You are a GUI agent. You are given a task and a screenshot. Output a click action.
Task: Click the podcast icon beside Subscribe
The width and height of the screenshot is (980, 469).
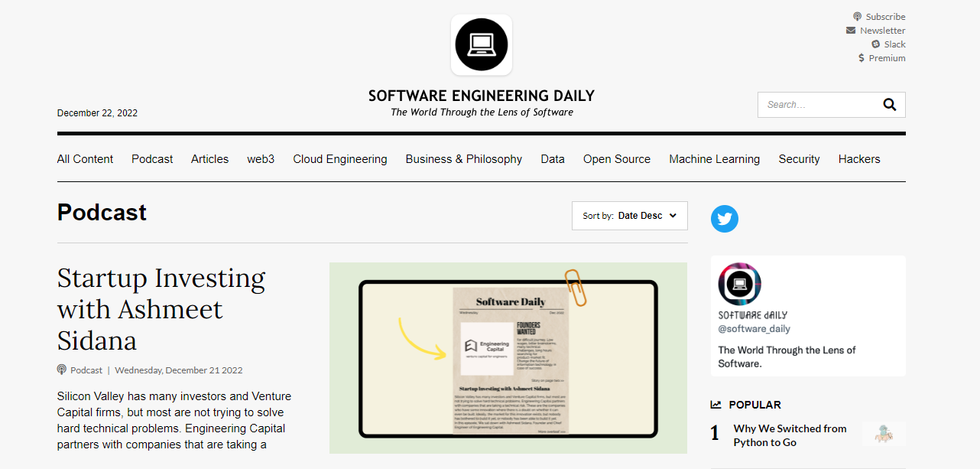pos(858,17)
